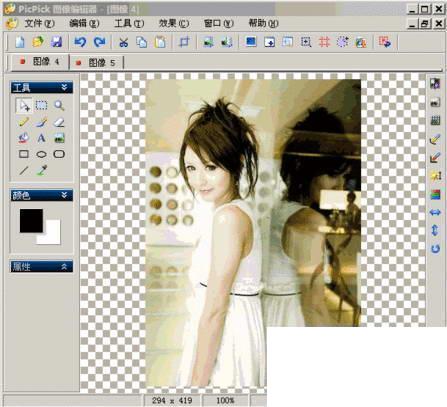Viewport: 447px width, 407px height.
Task: Open the 编辑(E) menu
Action: (x=84, y=23)
